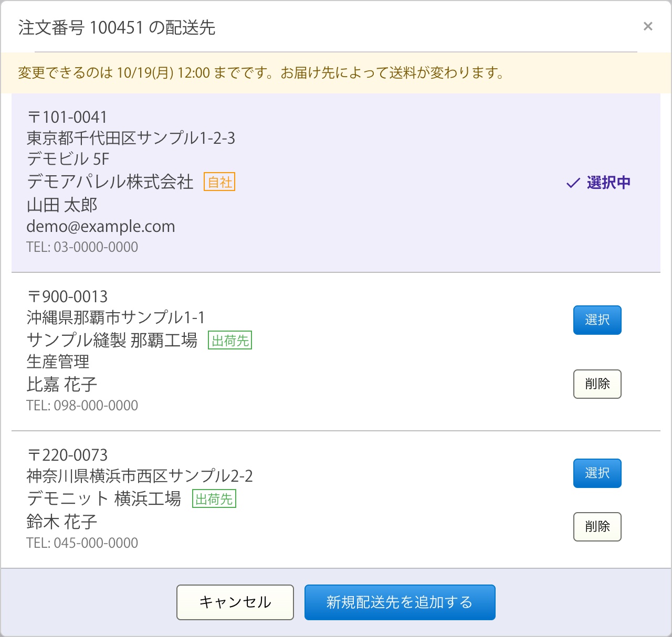
Task: Select the 沖縄県那覇市 address with 選択
Action: (x=597, y=320)
